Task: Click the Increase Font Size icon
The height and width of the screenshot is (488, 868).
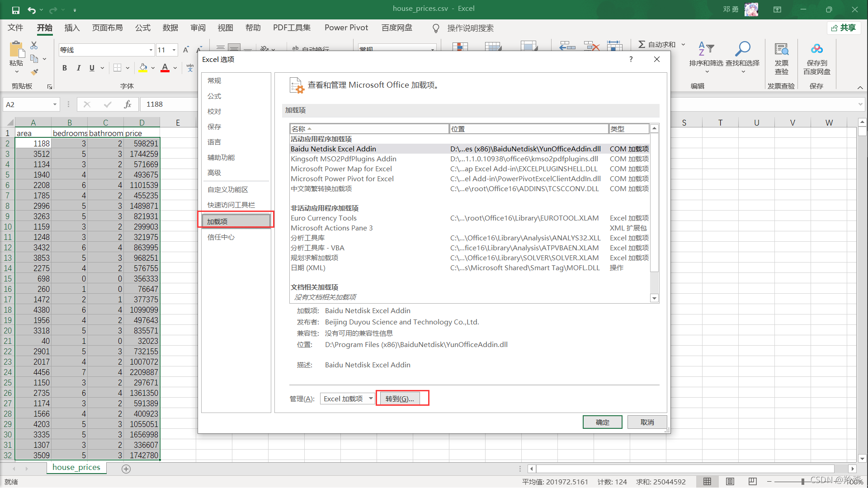Action: (x=186, y=50)
